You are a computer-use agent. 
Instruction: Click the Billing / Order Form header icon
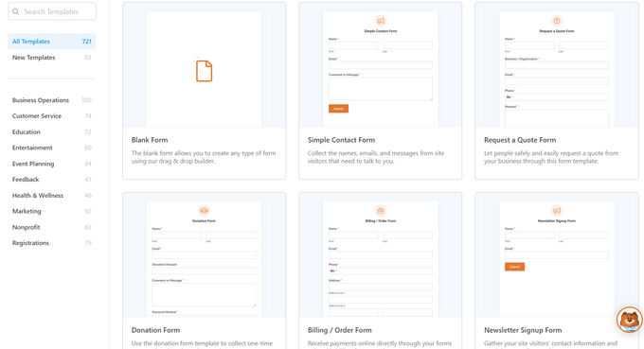click(x=381, y=211)
